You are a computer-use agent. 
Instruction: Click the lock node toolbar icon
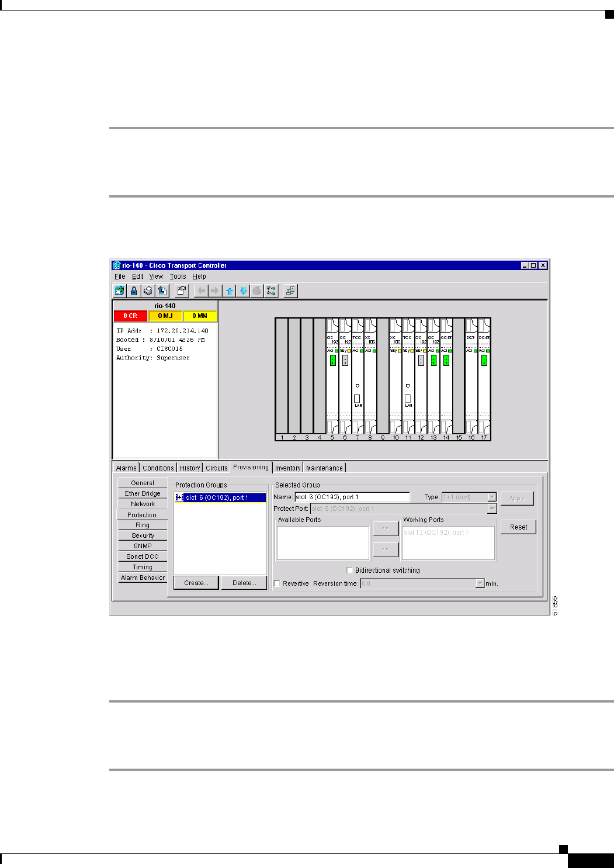pyautogui.click(x=134, y=291)
